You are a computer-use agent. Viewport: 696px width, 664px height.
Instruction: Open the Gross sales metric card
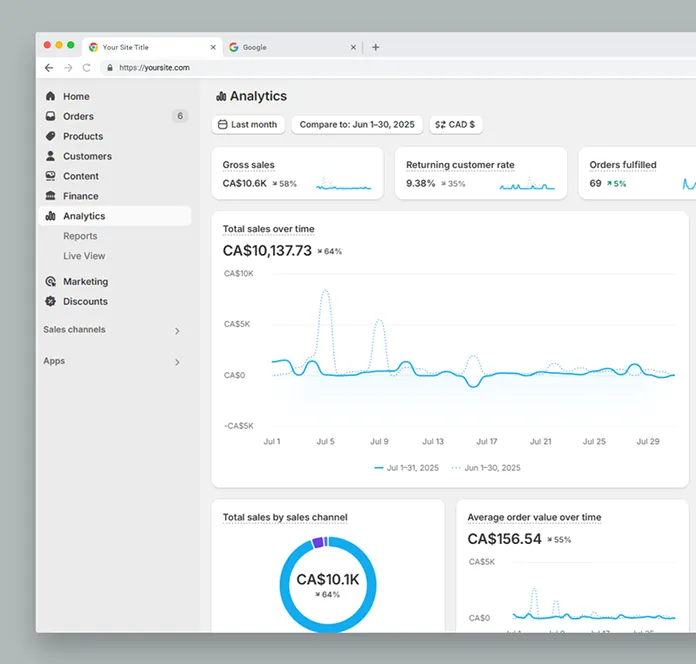(297, 174)
